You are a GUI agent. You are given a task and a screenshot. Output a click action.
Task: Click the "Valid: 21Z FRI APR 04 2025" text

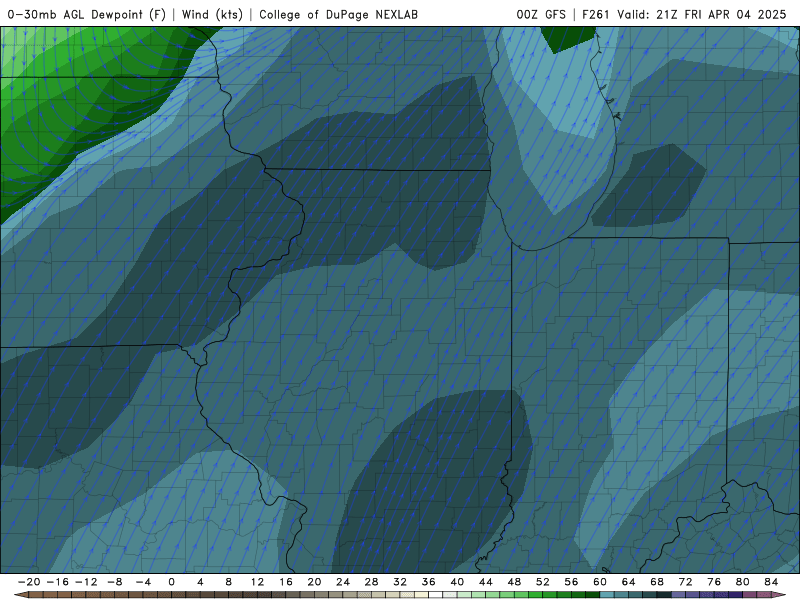pyautogui.click(x=702, y=14)
